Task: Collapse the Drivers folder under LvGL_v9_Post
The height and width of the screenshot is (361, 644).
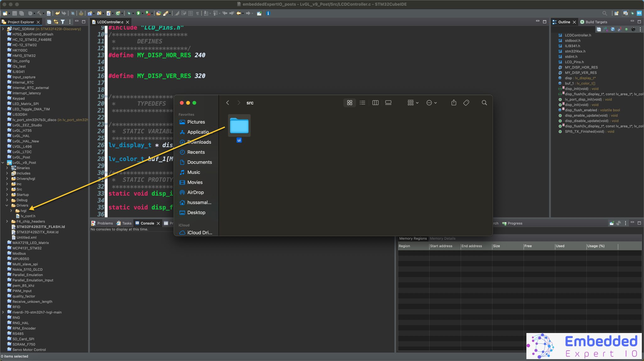Action: click(7, 205)
